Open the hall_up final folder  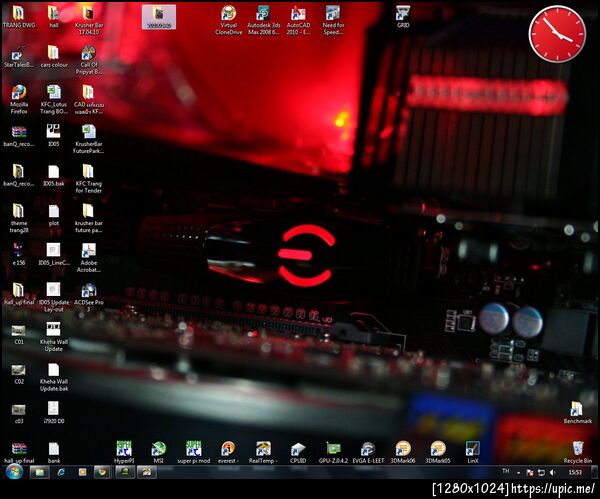tap(18, 294)
